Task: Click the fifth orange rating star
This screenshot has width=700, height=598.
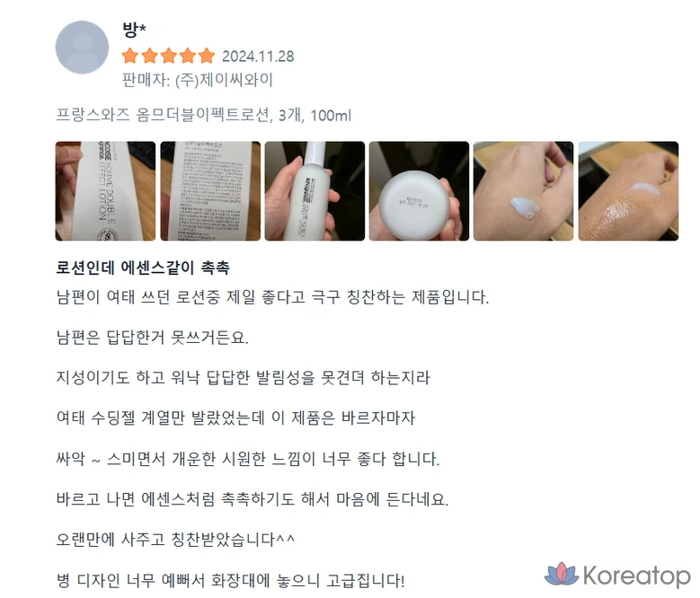Action: click(207, 57)
